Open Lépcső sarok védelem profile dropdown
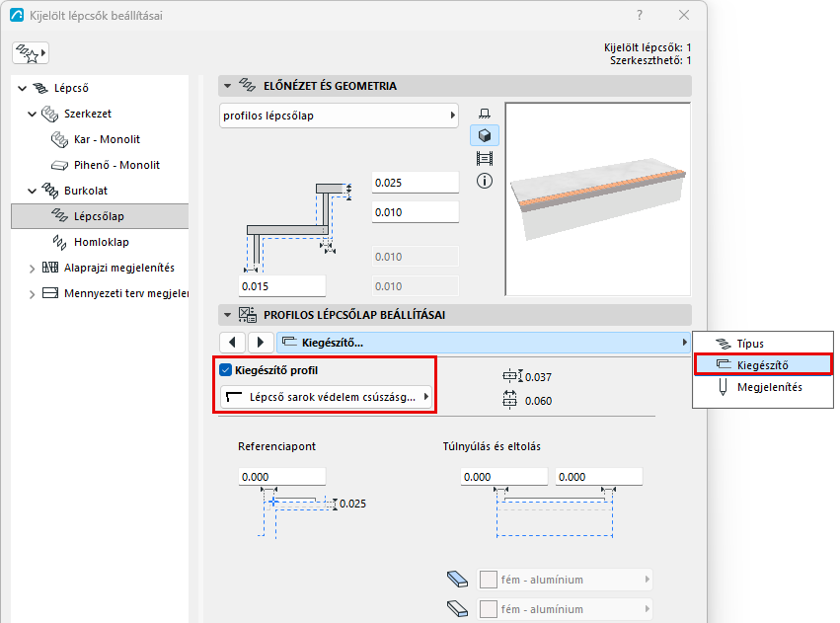Image resolution: width=840 pixels, height=623 pixels. [x=327, y=397]
